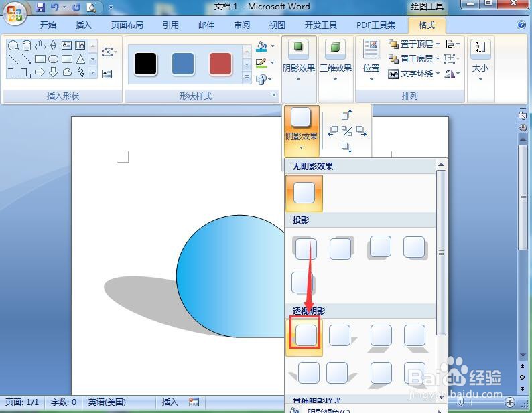Select the scribble freeform shape
Viewport: 532px width, 413px height.
[x=80, y=72]
